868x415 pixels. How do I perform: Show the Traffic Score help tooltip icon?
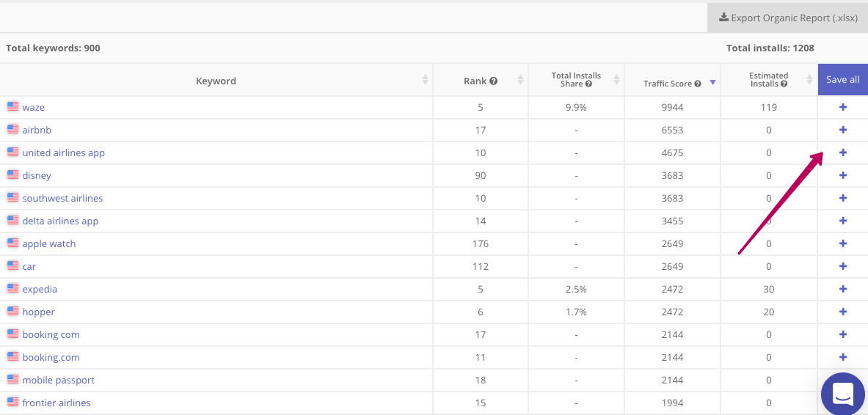click(x=698, y=84)
